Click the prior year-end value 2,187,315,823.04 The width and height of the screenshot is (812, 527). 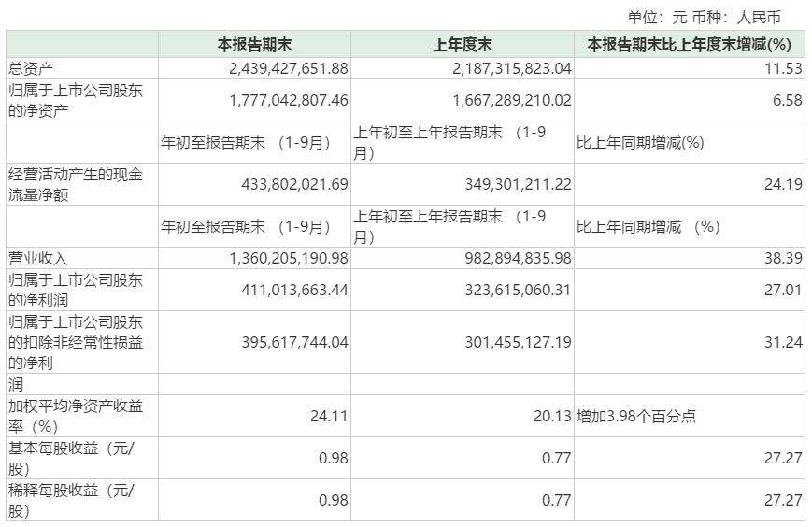pos(510,68)
